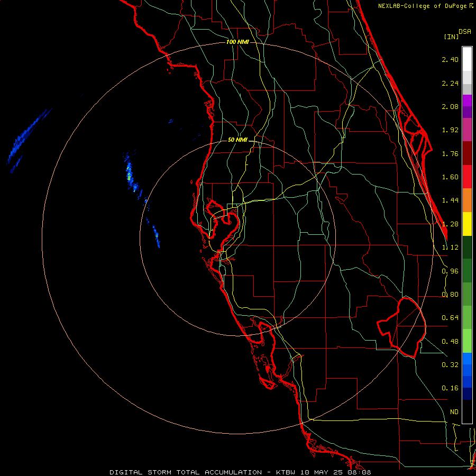Click the 2.40 legend value
This screenshot has height=476, width=476.
[x=450, y=59]
